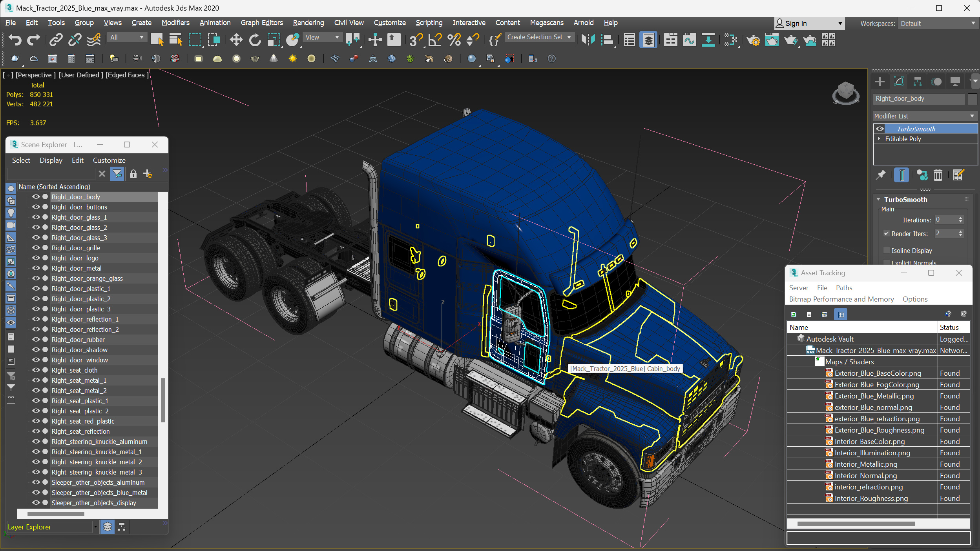Open the Sign In dropdown
Image resolution: width=980 pixels, height=551 pixels.
(x=809, y=24)
